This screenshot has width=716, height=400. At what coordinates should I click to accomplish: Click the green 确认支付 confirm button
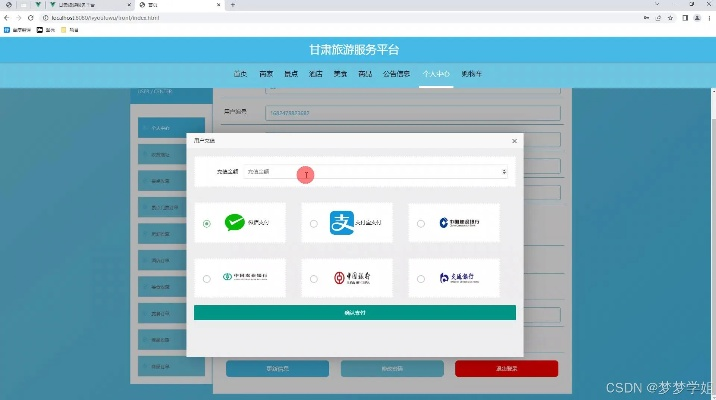click(x=355, y=313)
